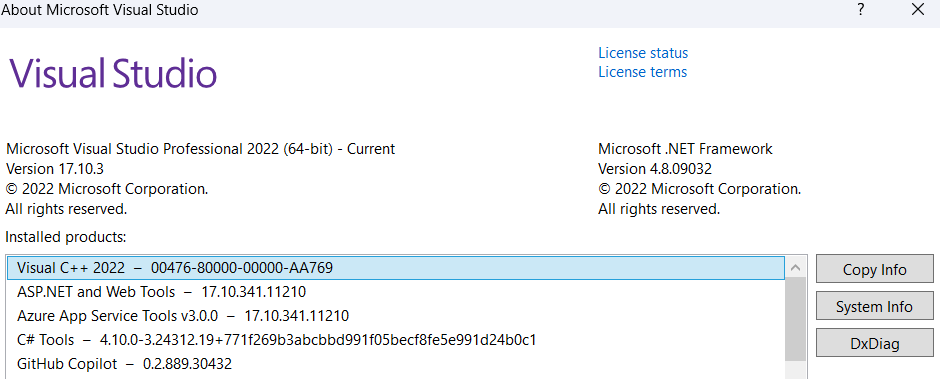Close the About Microsoft Visual Studio dialog
940x379 pixels.
(918, 10)
